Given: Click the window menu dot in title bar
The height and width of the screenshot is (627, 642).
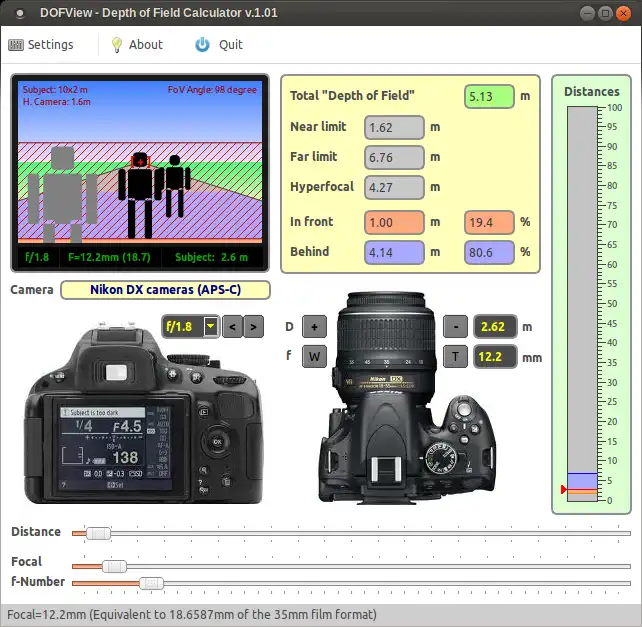Looking at the screenshot, I should coord(20,14).
